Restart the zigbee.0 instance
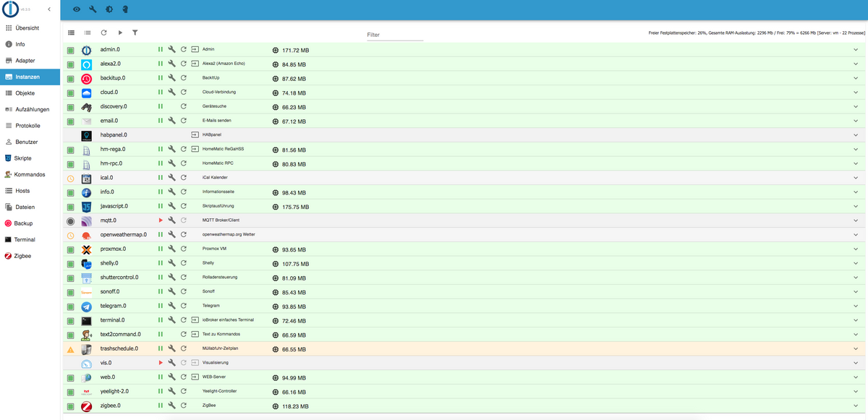 [184, 406]
